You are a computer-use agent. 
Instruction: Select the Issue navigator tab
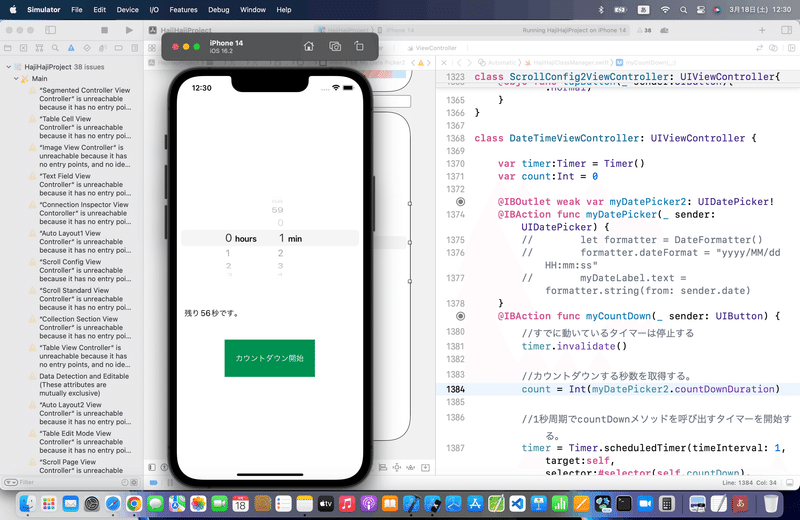click(71, 48)
